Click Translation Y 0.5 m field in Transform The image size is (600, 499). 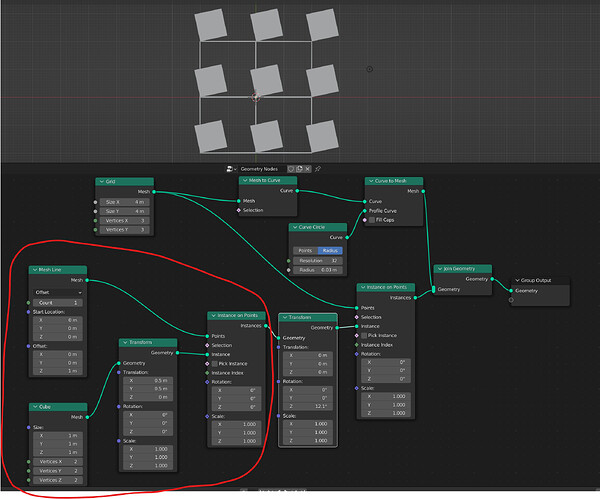148,389
